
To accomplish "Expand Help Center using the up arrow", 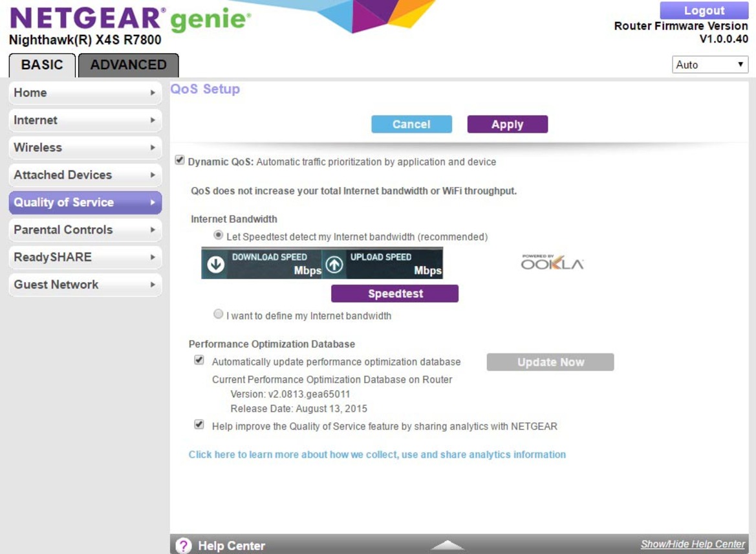I will coord(448,545).
